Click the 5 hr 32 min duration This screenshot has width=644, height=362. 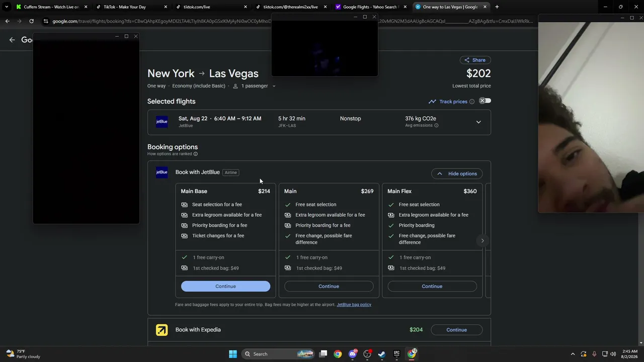[292, 119]
